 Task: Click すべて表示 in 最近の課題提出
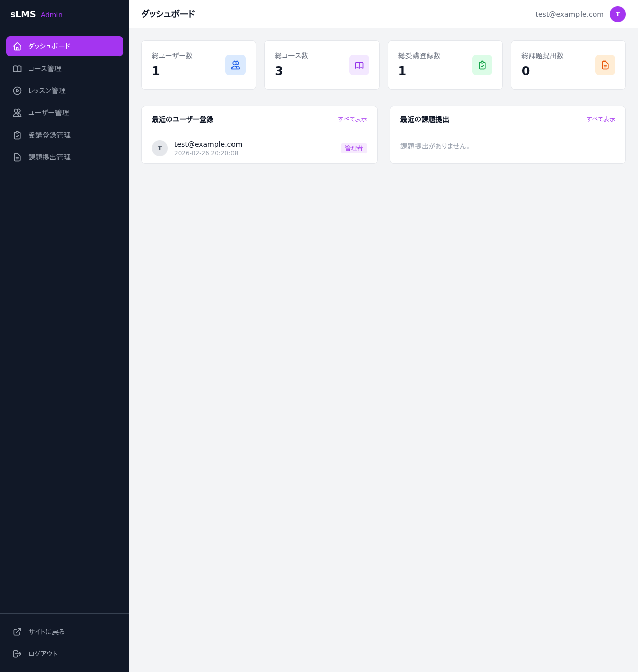tap(601, 119)
